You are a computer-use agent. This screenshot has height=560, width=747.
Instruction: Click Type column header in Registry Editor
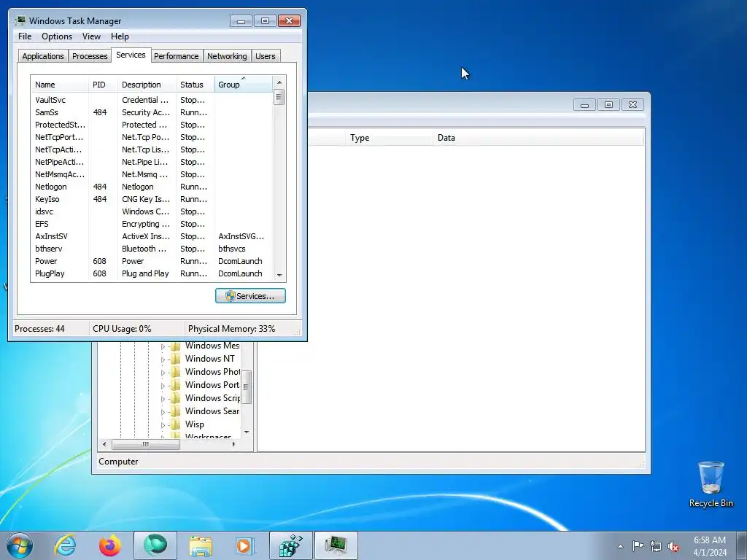coord(389,138)
